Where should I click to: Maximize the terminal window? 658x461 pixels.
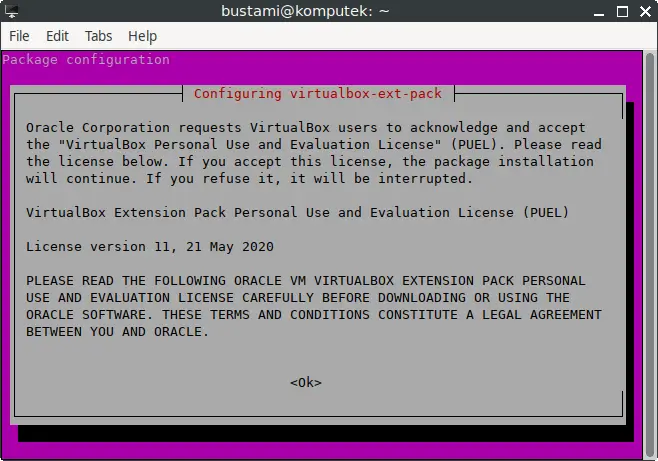point(622,11)
